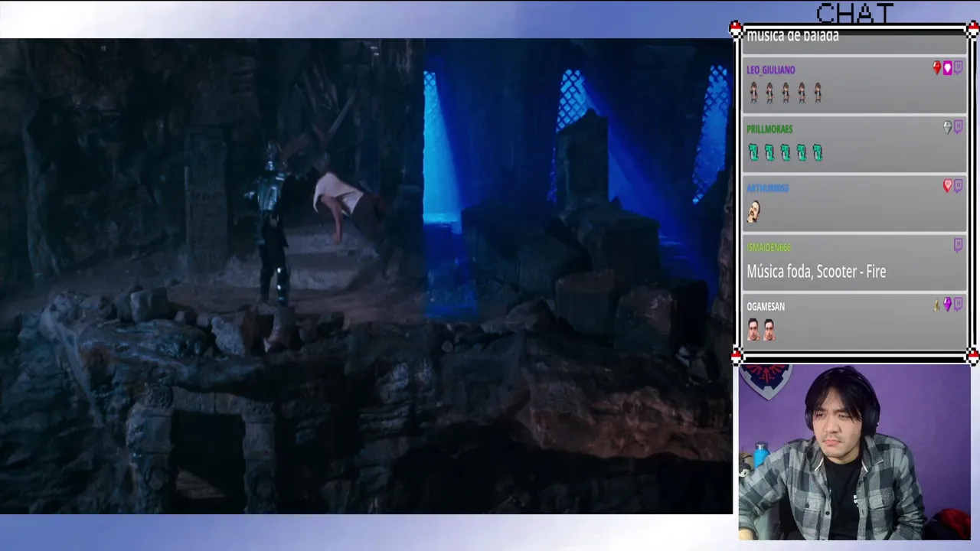Viewport: 980px width, 551px height.
Task: Select the username ISMAIDEN666 in chat
Action: click(x=769, y=247)
